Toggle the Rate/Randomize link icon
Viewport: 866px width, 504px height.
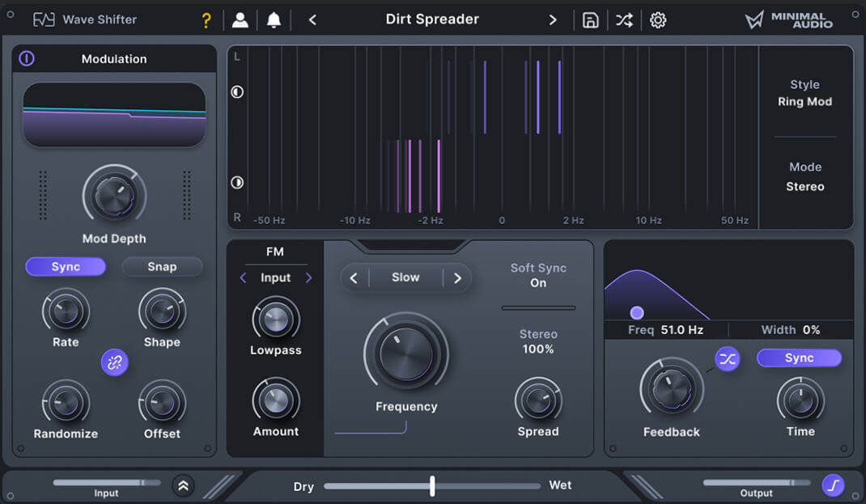coord(114,362)
